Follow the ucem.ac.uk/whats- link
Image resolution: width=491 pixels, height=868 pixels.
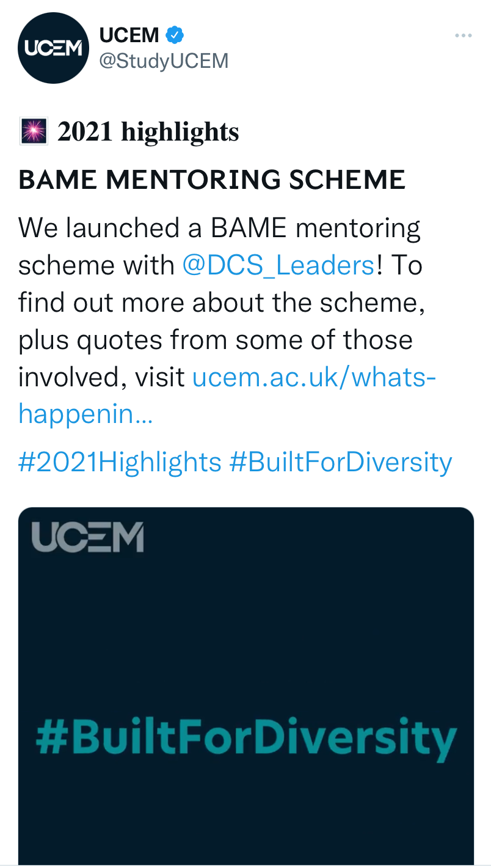tap(314, 378)
